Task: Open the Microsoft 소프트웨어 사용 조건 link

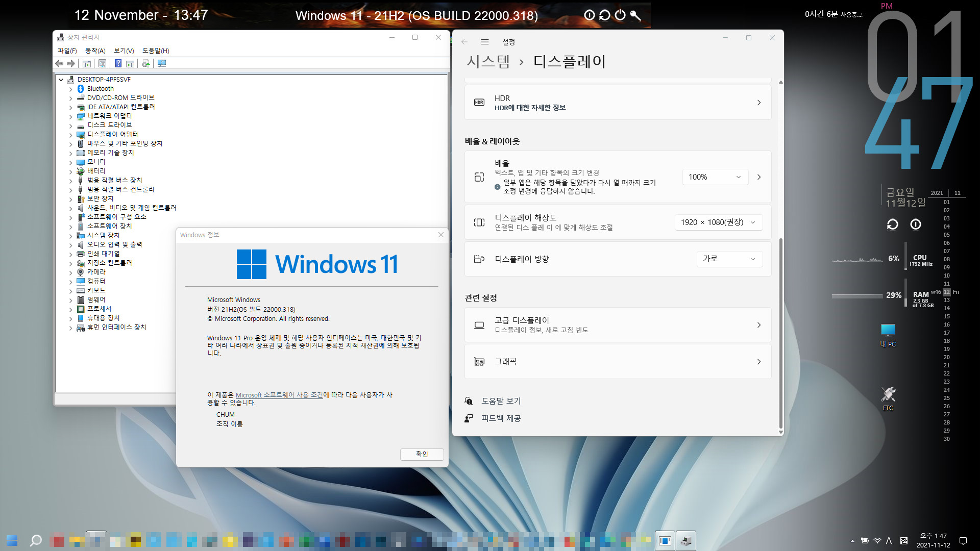Action: pos(279,395)
